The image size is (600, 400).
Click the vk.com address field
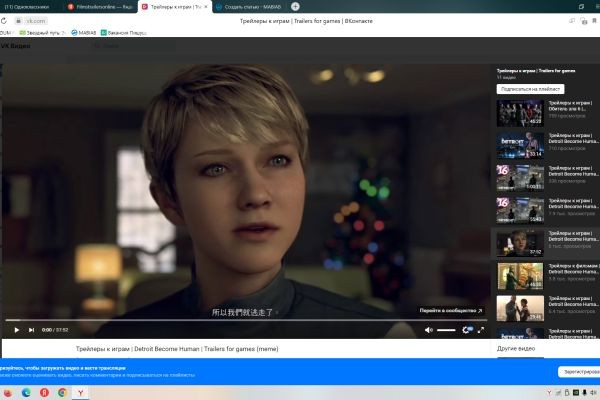coord(31,21)
